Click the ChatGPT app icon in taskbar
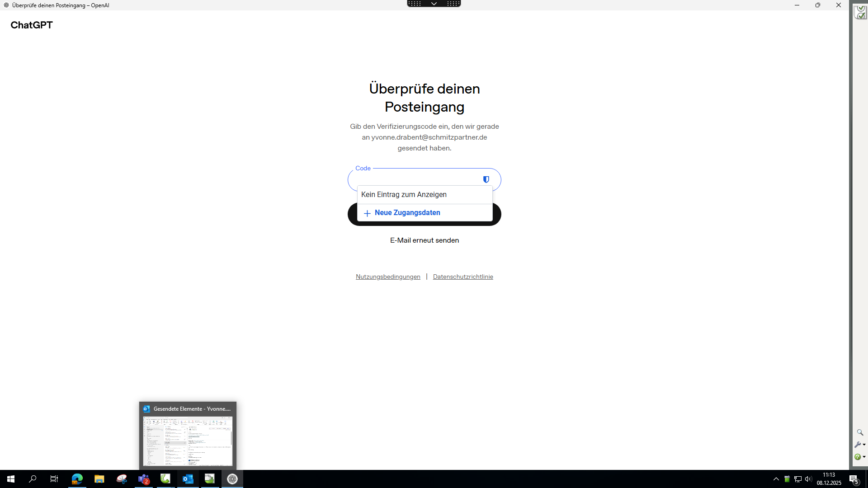Image resolution: width=868 pixels, height=488 pixels. click(x=232, y=479)
